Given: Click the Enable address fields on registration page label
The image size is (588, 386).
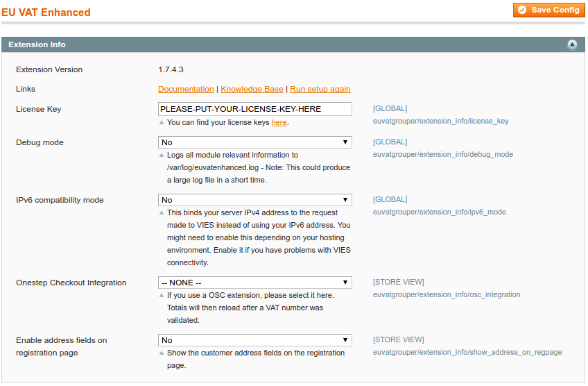Looking at the screenshot, I should pyautogui.click(x=62, y=346).
